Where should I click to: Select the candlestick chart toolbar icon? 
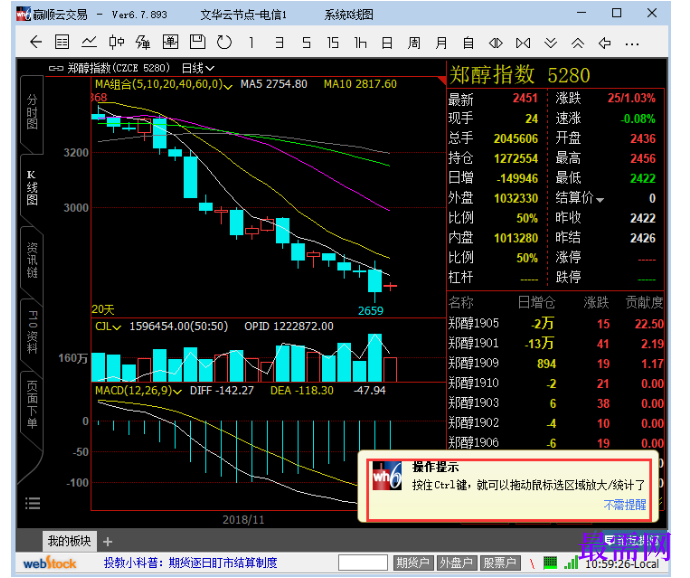click(116, 42)
